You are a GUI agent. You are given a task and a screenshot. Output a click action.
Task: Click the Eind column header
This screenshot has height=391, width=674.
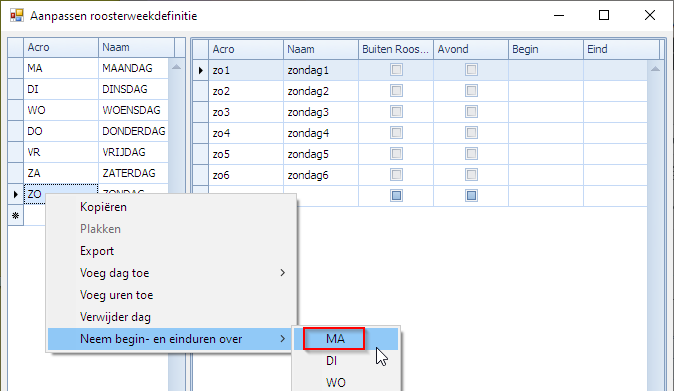point(621,49)
